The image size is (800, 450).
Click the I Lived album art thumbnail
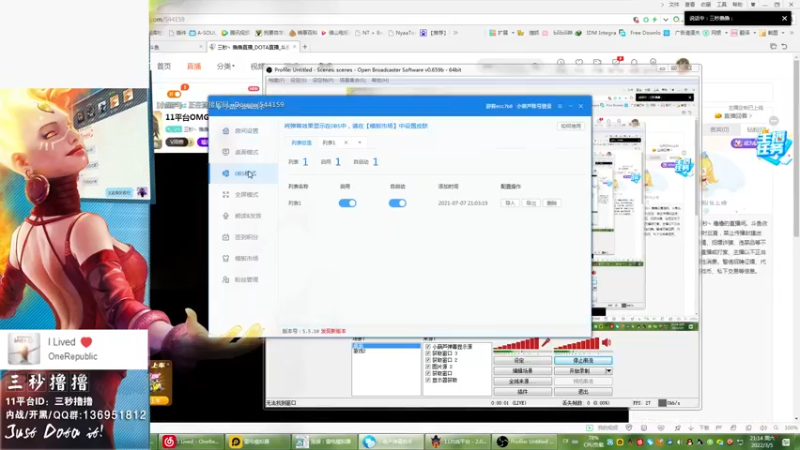pos(23,348)
